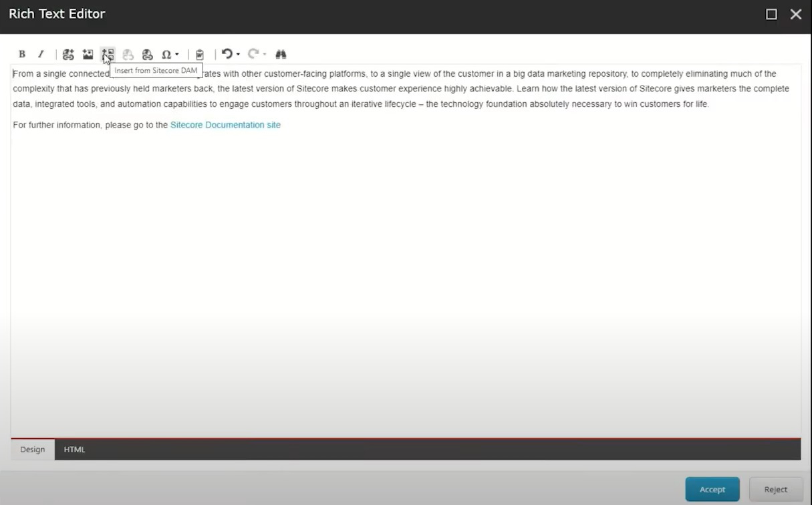
Task: Close the Rich Text Editor dialog
Action: point(795,14)
